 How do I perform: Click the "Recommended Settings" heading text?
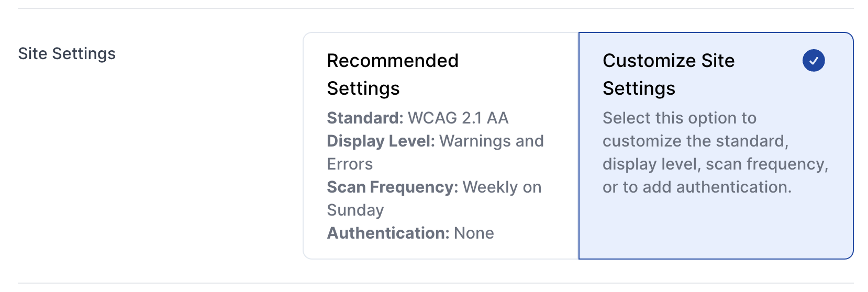click(392, 74)
